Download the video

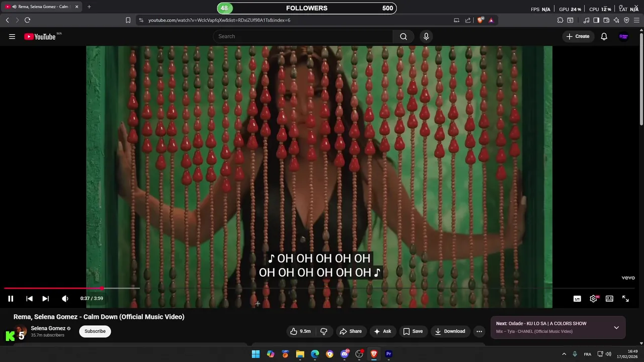(450, 331)
